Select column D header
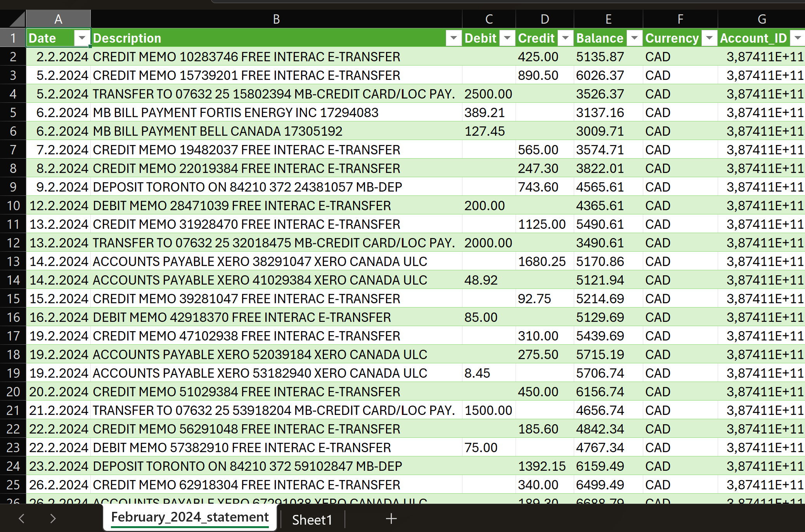The image size is (805, 532). click(x=545, y=19)
